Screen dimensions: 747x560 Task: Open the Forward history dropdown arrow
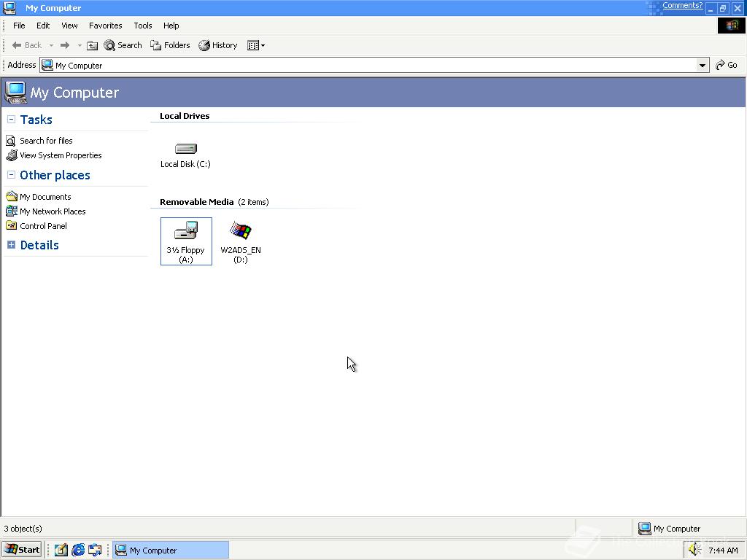80,45
